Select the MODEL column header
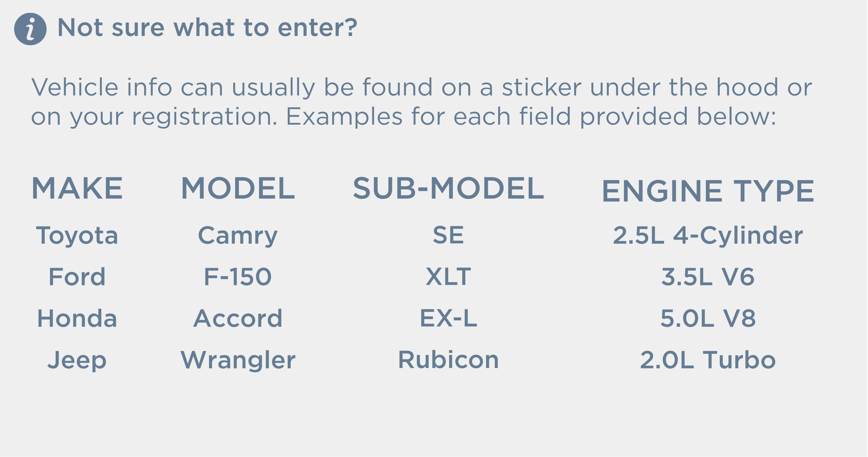Screen dimensions: 868x457 pos(238,188)
